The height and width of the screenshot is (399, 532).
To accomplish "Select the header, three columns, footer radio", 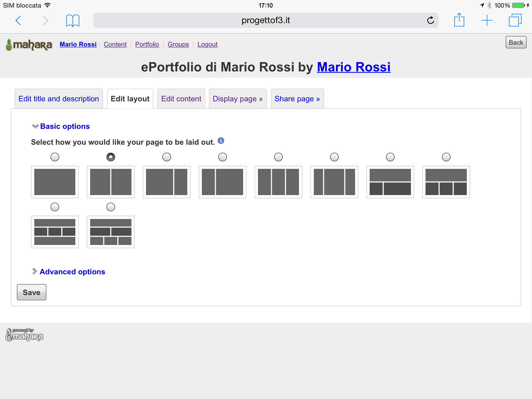I will (x=55, y=207).
